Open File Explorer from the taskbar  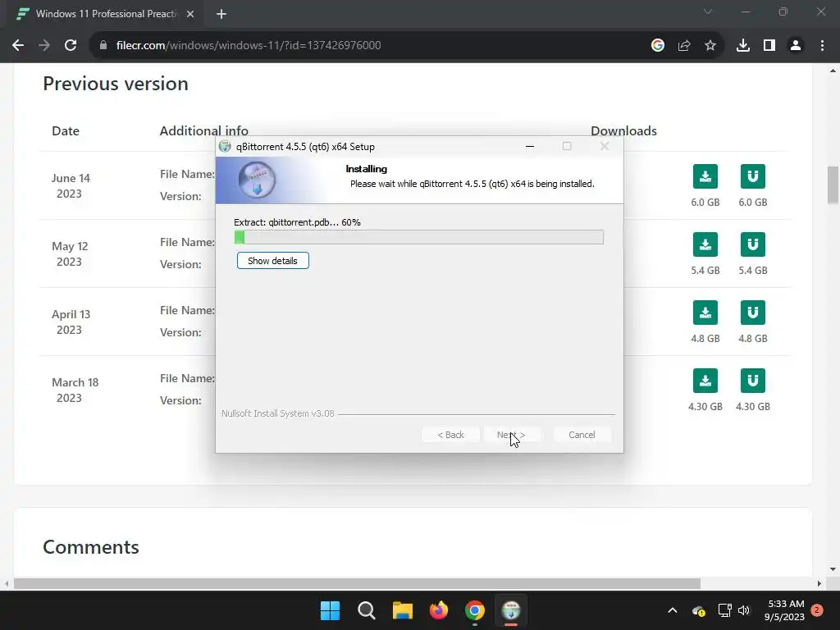(x=402, y=610)
